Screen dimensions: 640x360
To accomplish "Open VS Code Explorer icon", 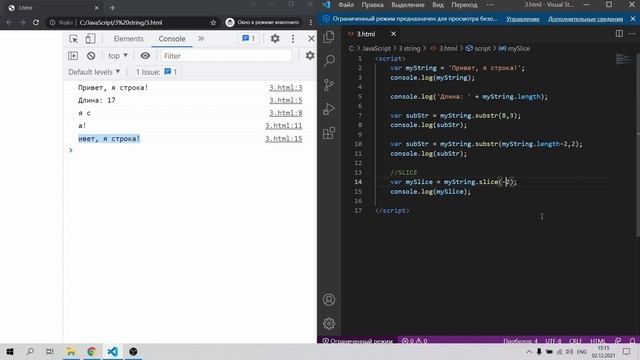I will tap(329, 37).
